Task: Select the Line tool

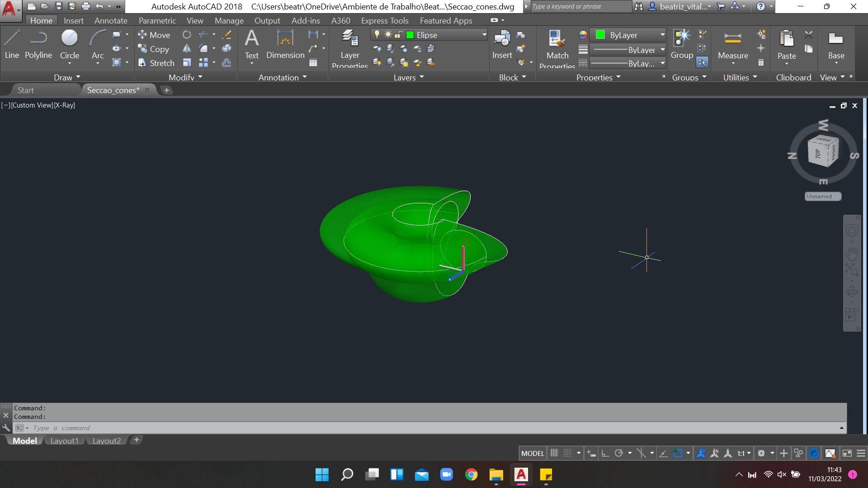Action: (x=12, y=45)
